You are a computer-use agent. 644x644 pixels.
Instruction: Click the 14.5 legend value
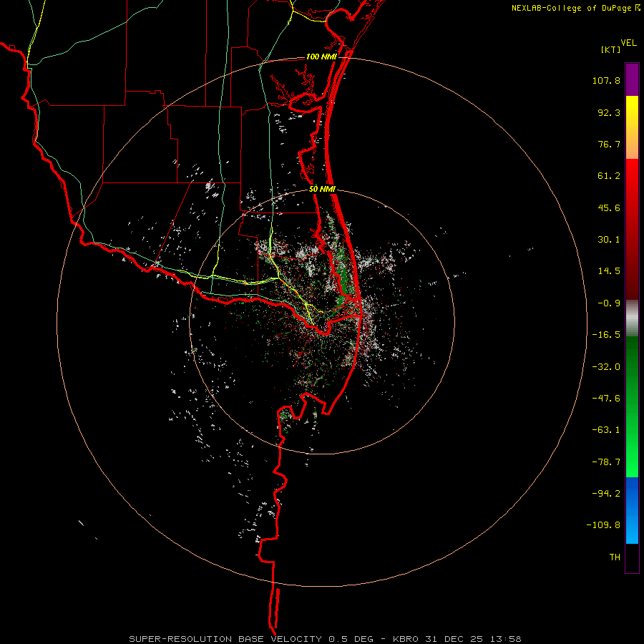(x=609, y=271)
